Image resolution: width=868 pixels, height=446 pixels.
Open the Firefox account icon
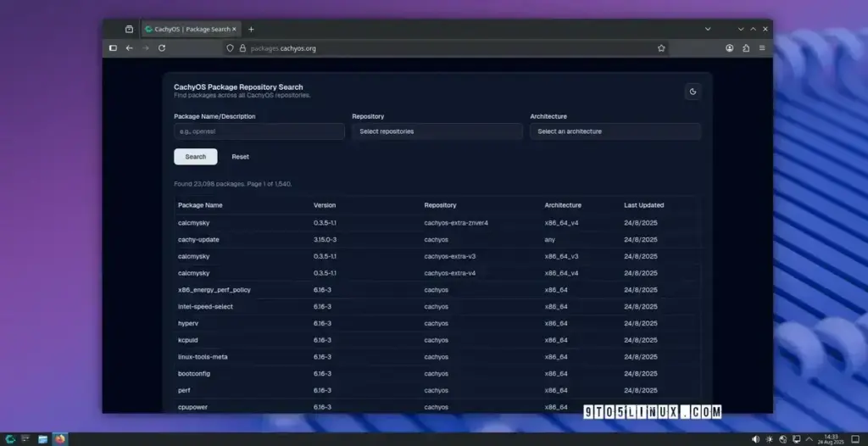pyautogui.click(x=730, y=48)
